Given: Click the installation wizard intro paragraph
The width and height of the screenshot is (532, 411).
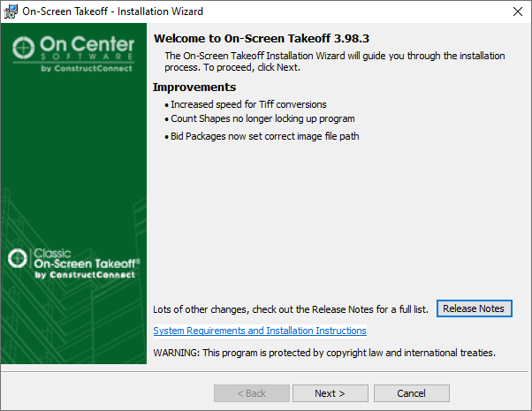Looking at the screenshot, I should coord(335,62).
